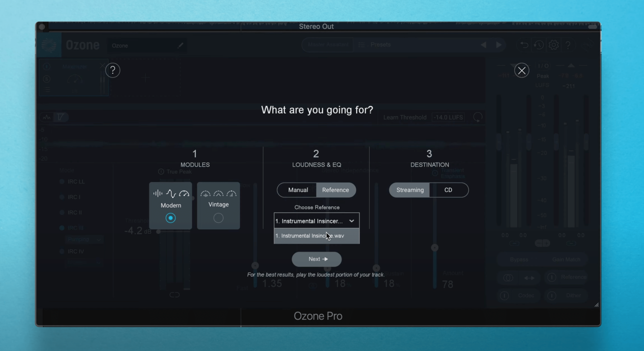Image resolution: width=644 pixels, height=351 pixels.
Task: Click the Undo icon
Action: click(524, 45)
